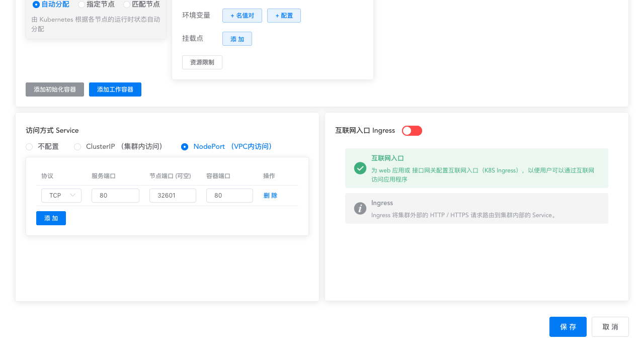Choose ClusterIP (集群内访问) access mode
The width and height of the screenshot is (644, 362).
click(77, 146)
